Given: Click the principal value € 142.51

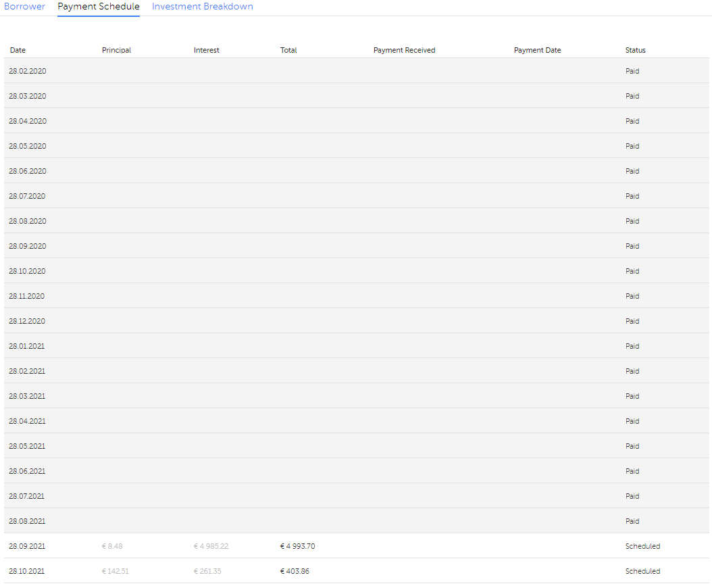Looking at the screenshot, I should (x=115, y=571).
